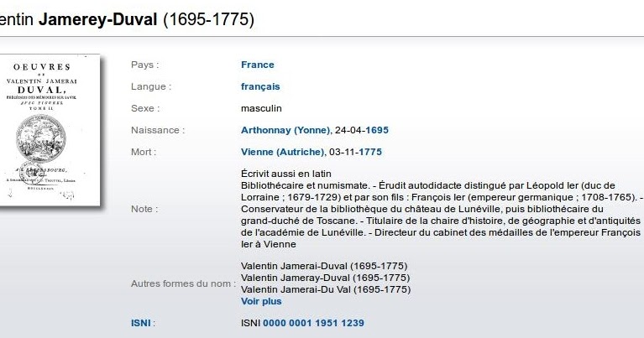Click the Jamerey-Duval page title heading
The image size is (644, 338).
click(x=127, y=19)
